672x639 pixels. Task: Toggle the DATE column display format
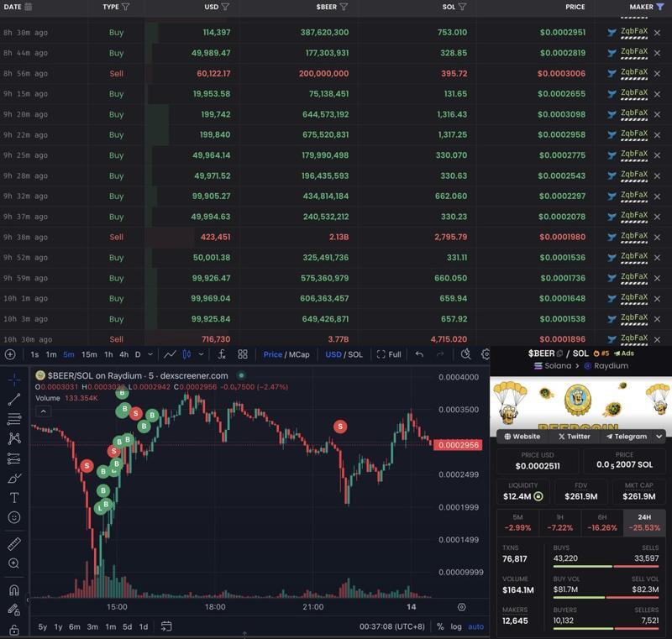[x=29, y=7]
